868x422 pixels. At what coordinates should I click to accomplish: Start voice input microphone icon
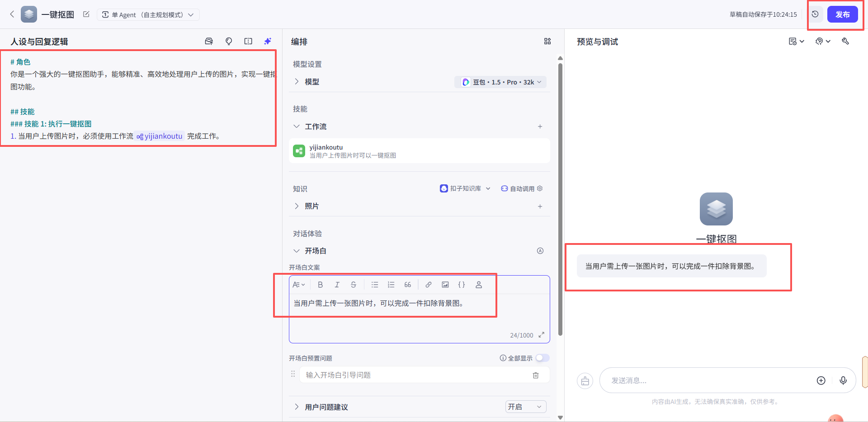843,380
